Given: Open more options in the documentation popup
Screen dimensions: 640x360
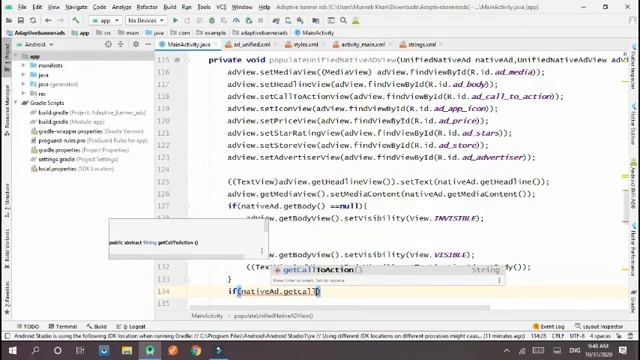Looking at the screenshot, I should click(x=262, y=251).
